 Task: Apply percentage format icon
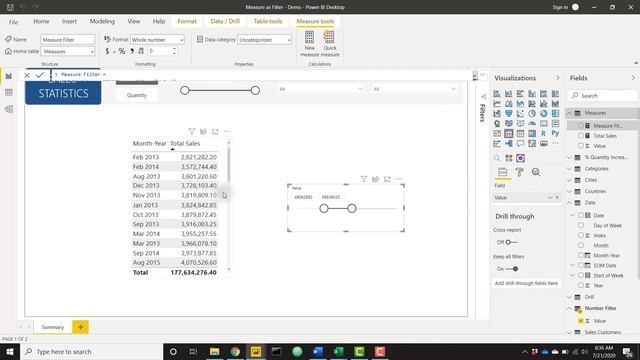click(x=122, y=51)
